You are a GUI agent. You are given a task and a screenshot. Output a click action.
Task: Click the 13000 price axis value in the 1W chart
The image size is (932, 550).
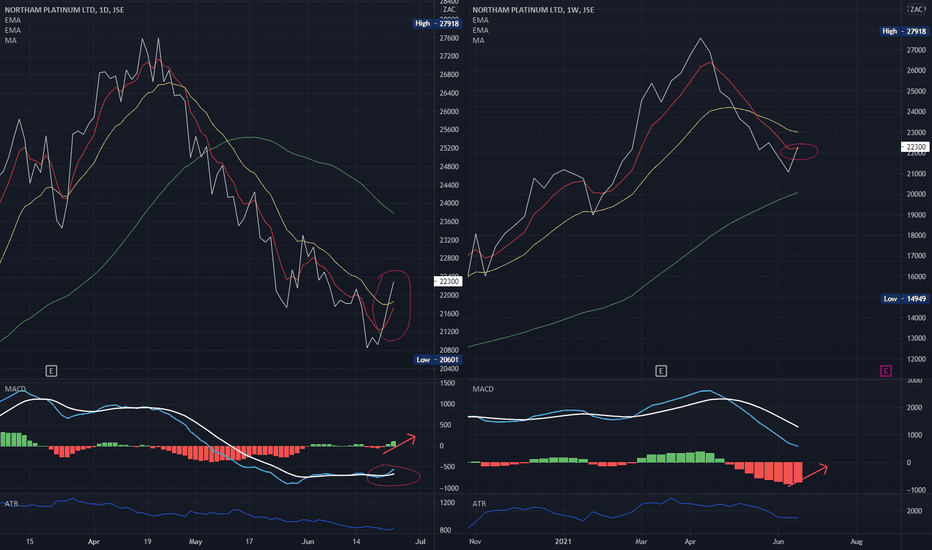click(x=916, y=338)
